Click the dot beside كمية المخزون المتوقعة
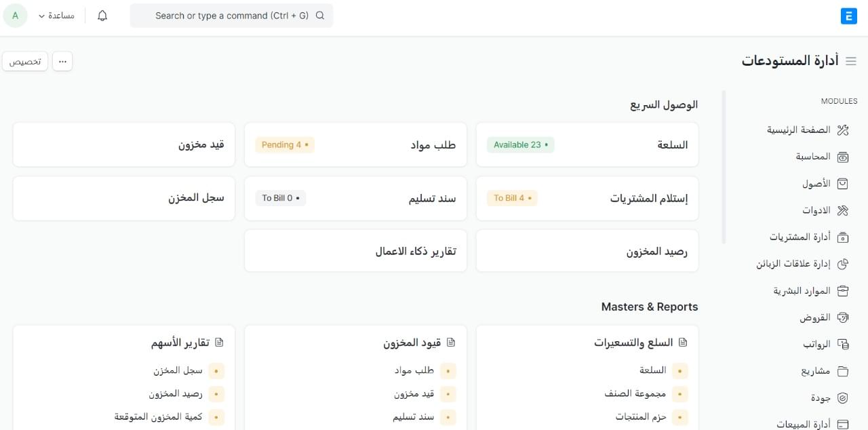 pos(216,417)
